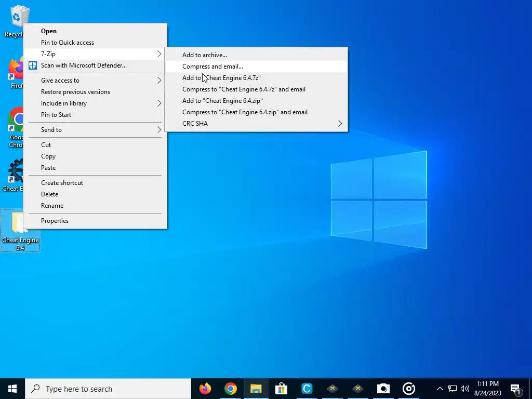
Task: Select Create shortcut
Action: (x=96, y=183)
